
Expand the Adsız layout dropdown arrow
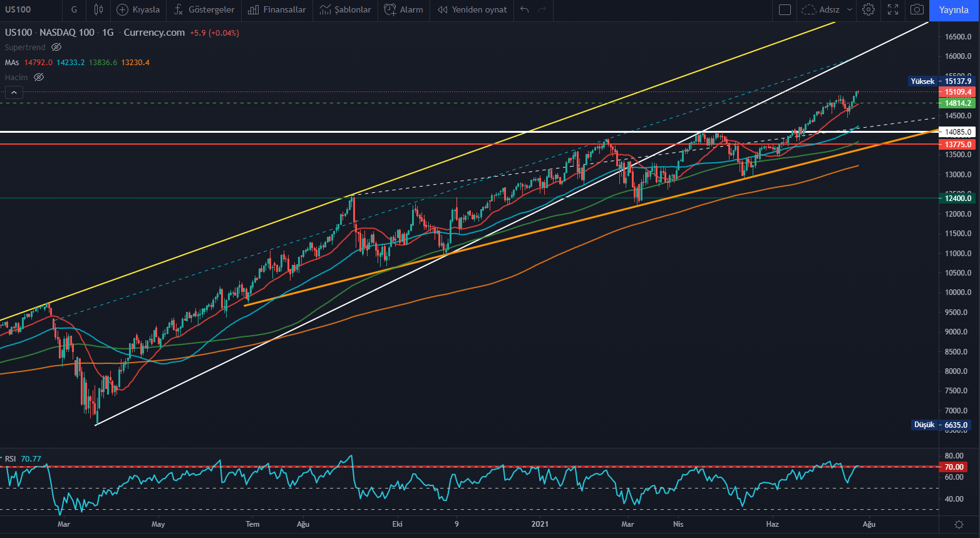850,10
